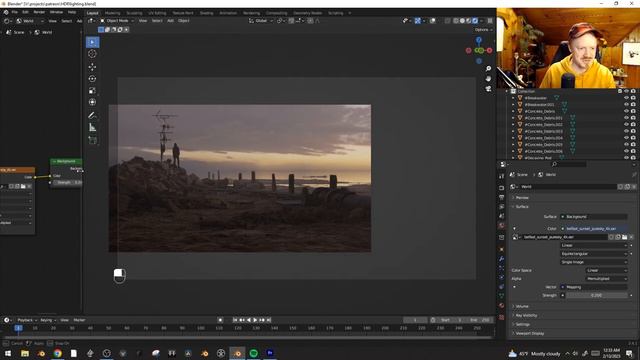Viewport: 640px width, 360px height.
Task: Open the View Layer properties tab icon
Action: tap(502, 207)
